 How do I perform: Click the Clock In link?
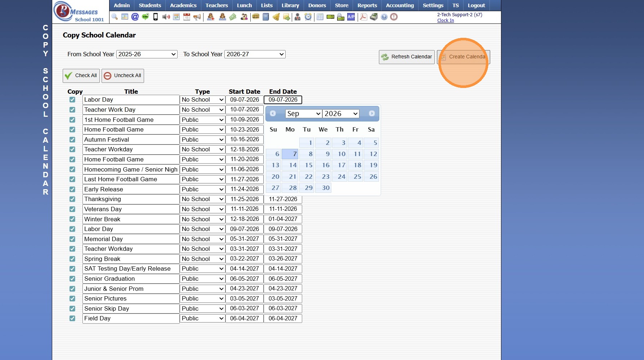click(446, 21)
